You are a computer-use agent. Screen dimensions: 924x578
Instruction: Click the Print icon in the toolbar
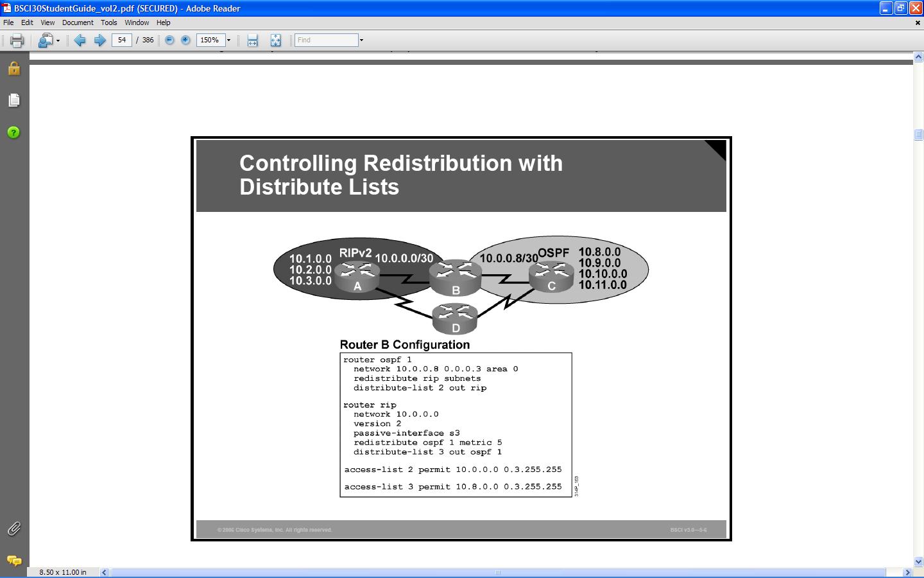pos(17,40)
